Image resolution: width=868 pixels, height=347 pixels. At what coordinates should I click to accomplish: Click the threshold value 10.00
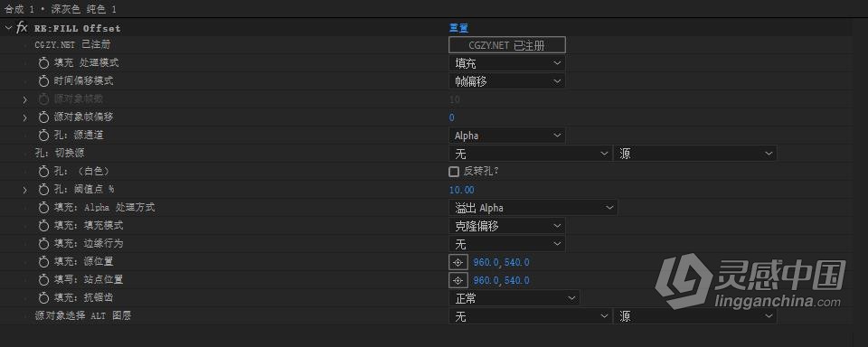(x=462, y=190)
